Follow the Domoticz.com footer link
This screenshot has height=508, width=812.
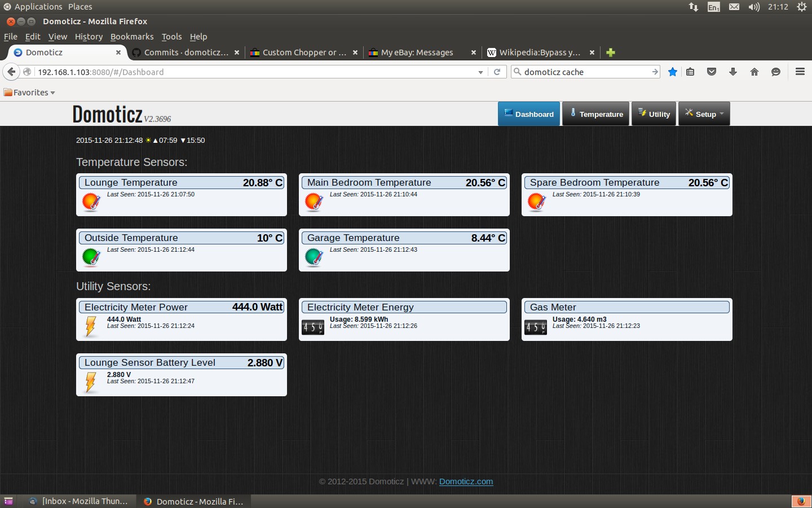click(466, 481)
